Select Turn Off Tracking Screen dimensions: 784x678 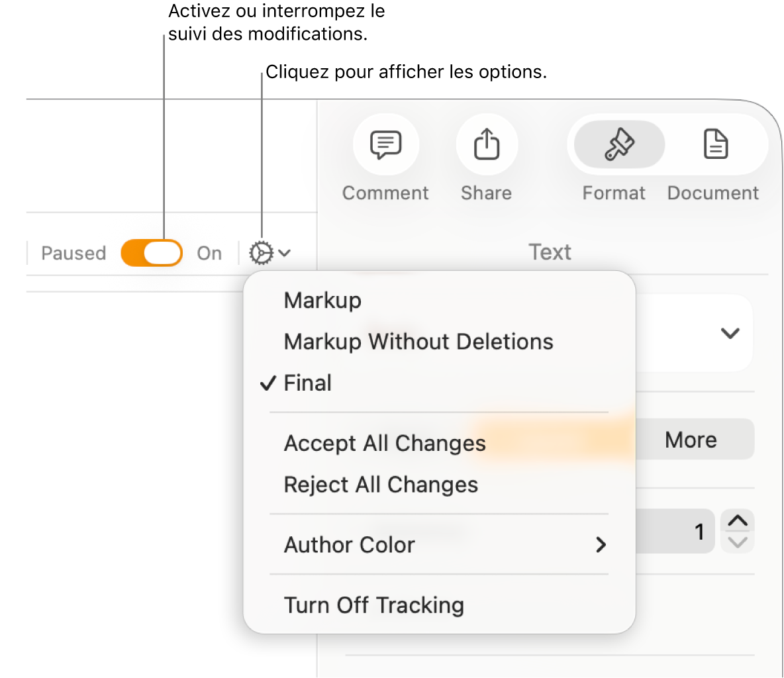pyautogui.click(x=373, y=605)
